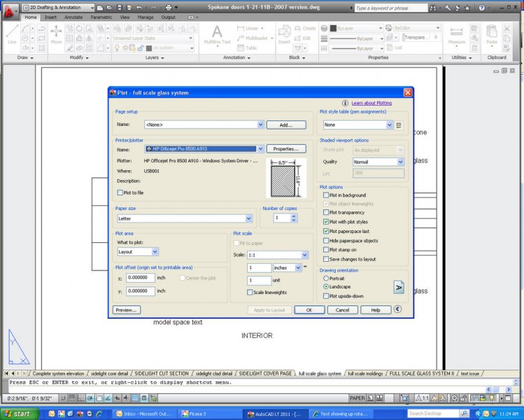The height and width of the screenshot is (420, 524).
Task: Open 2D Drafting & Annotation workspace dropdown
Action: click(x=59, y=8)
